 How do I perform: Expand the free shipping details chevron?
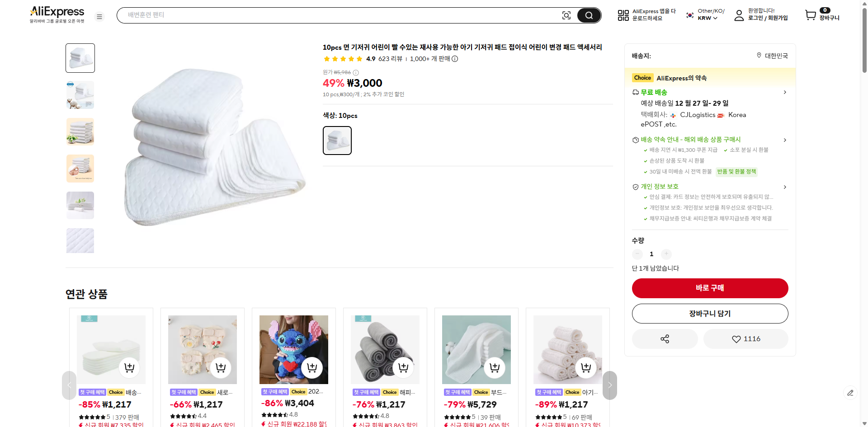point(785,92)
